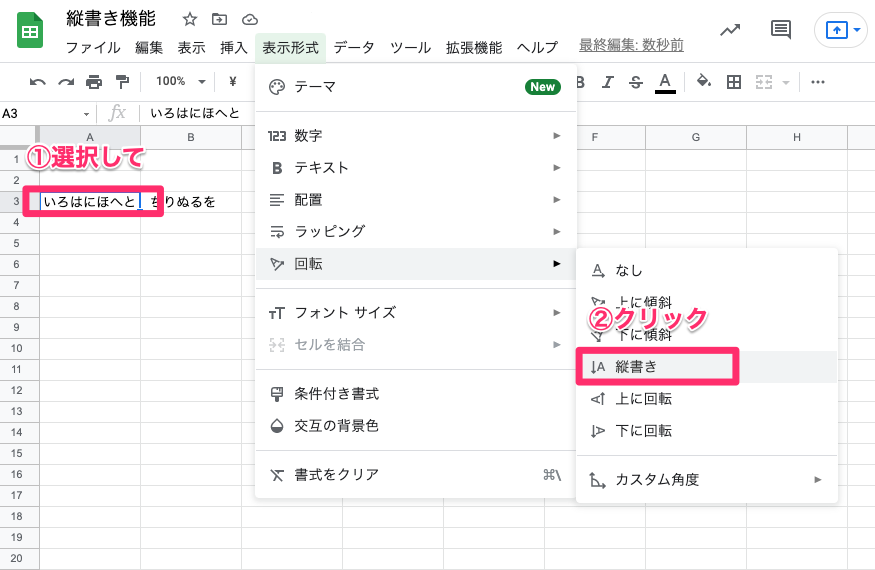Open the 100% zoom dropdown

181,82
